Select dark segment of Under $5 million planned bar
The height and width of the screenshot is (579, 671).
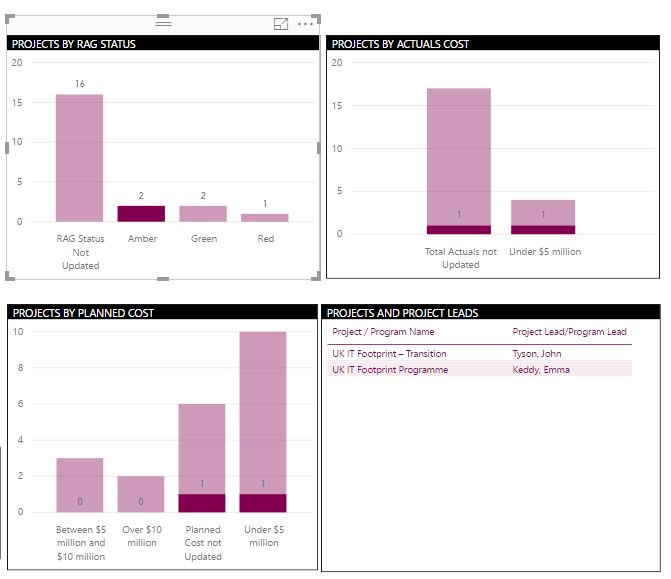tap(263, 503)
